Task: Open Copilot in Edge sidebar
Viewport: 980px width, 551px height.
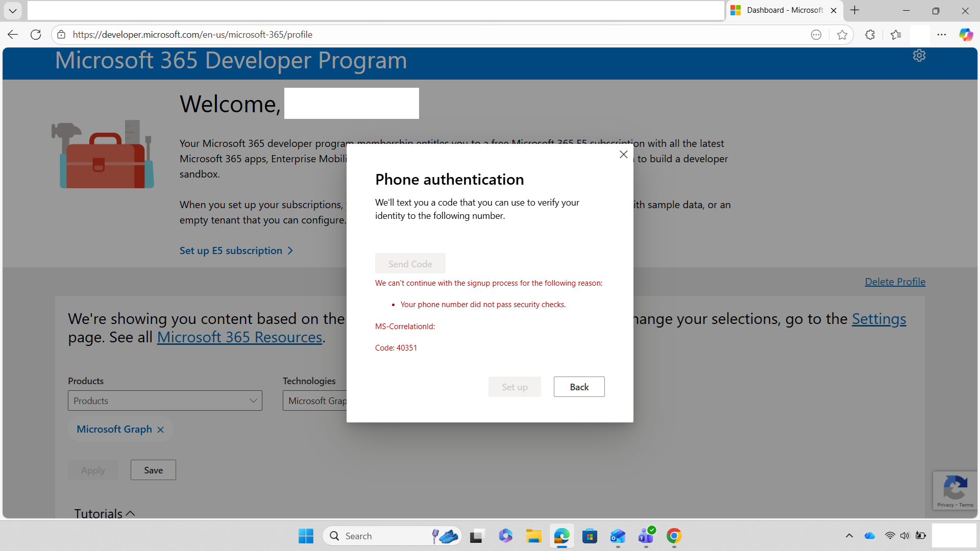Action: [x=966, y=35]
